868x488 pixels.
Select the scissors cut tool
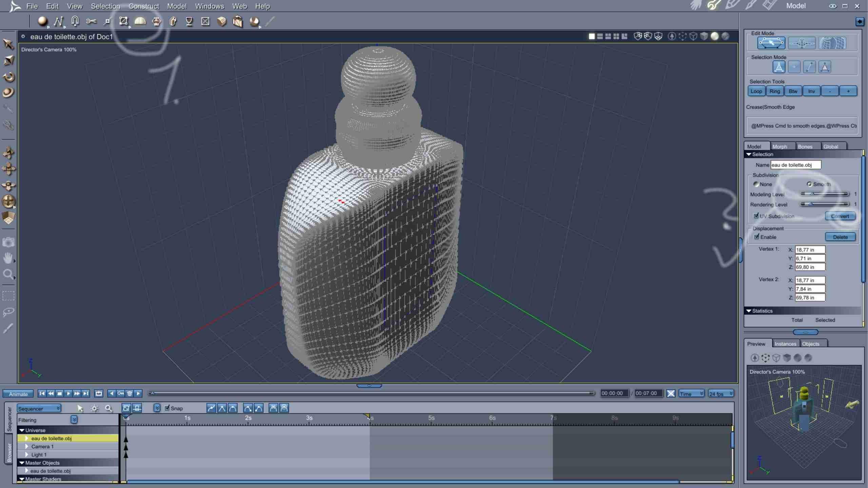(x=91, y=22)
